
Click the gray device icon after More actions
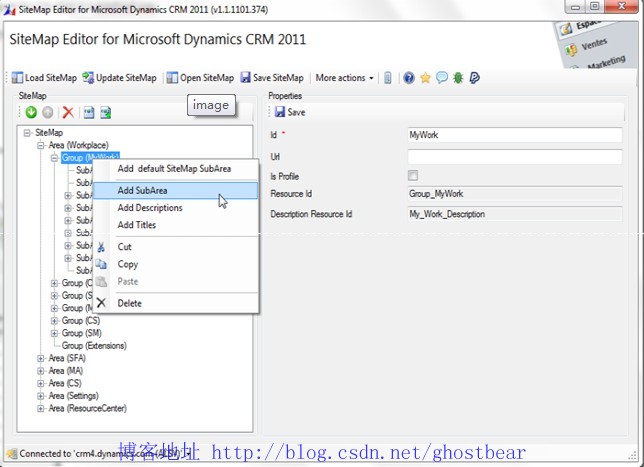(x=388, y=78)
